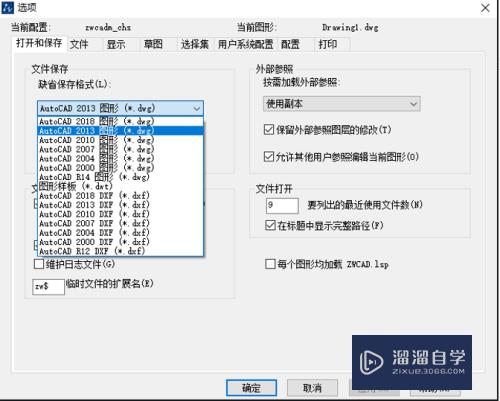Screen dimensions: 500x401
Task: Enable 维护日志文件 checkbox
Action: click(x=39, y=264)
